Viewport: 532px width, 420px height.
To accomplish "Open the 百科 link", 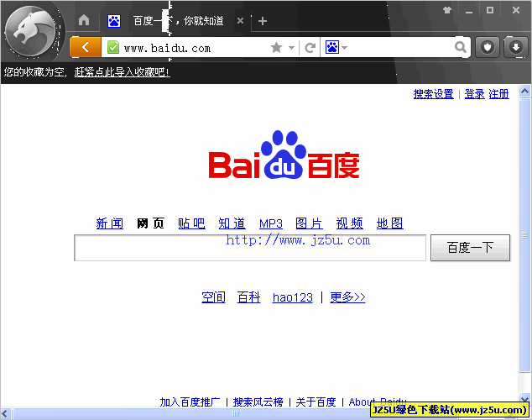I will point(248,297).
